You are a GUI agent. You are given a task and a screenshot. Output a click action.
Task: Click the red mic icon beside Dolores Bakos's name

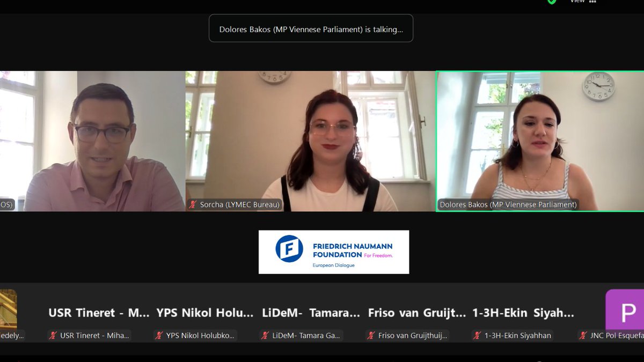coord(443,205)
